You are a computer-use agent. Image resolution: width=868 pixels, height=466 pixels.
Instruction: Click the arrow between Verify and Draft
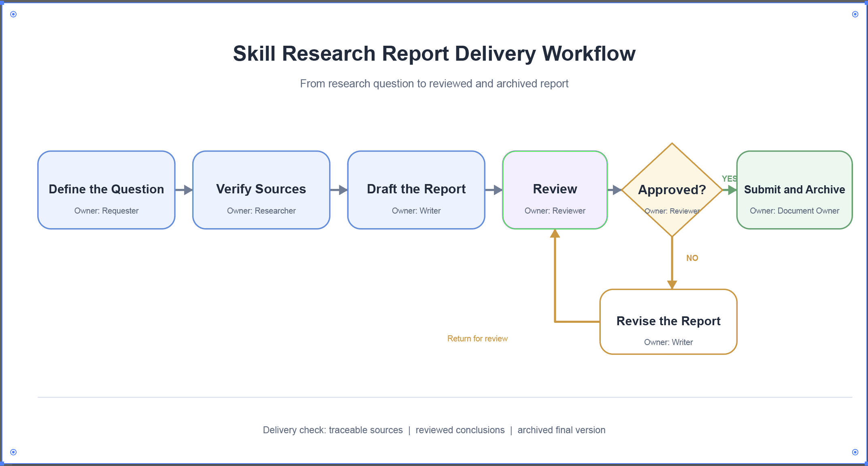(x=339, y=190)
